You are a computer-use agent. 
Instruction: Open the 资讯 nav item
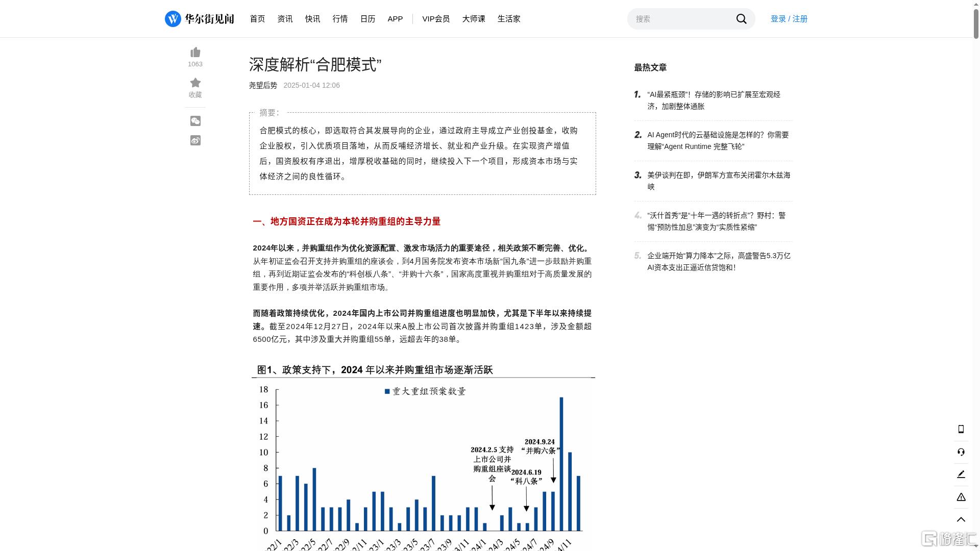[x=285, y=19]
